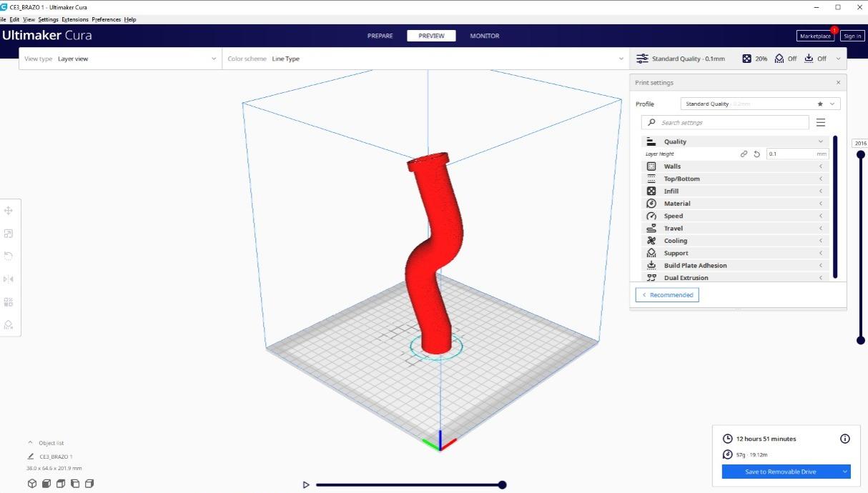Expand the Walls settings section
Viewport: 868px width, 493px height.
[x=736, y=166]
